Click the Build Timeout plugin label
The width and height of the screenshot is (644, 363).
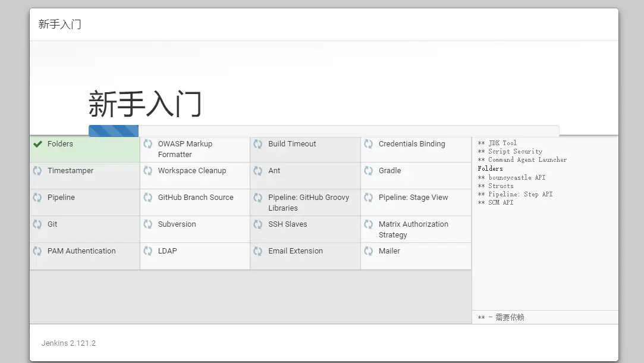pos(292,144)
